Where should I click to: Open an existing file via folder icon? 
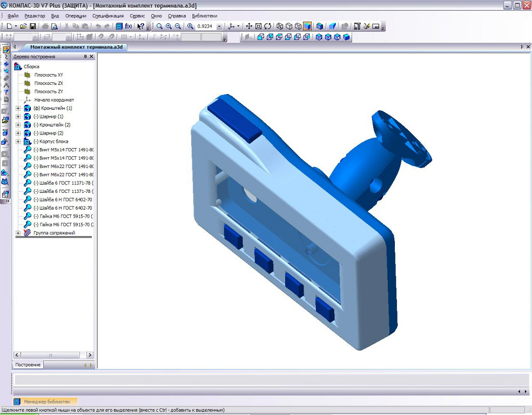[24, 26]
